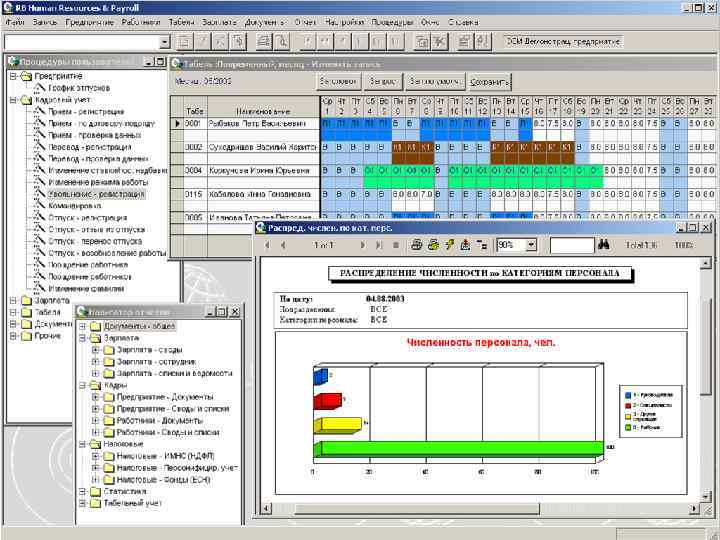Click the 'Заголовок' button in timesheet window
This screenshot has width=720, height=540.
338,81
